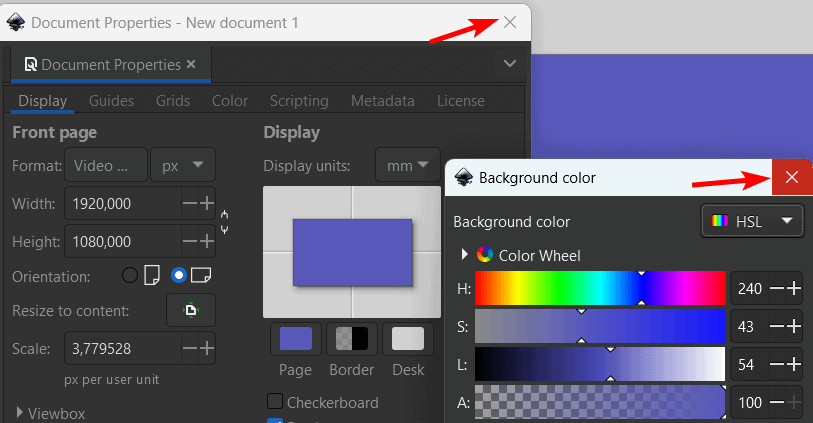Expand the Color Wheel disclosure triangle
The height and width of the screenshot is (423, 813).
(x=465, y=254)
